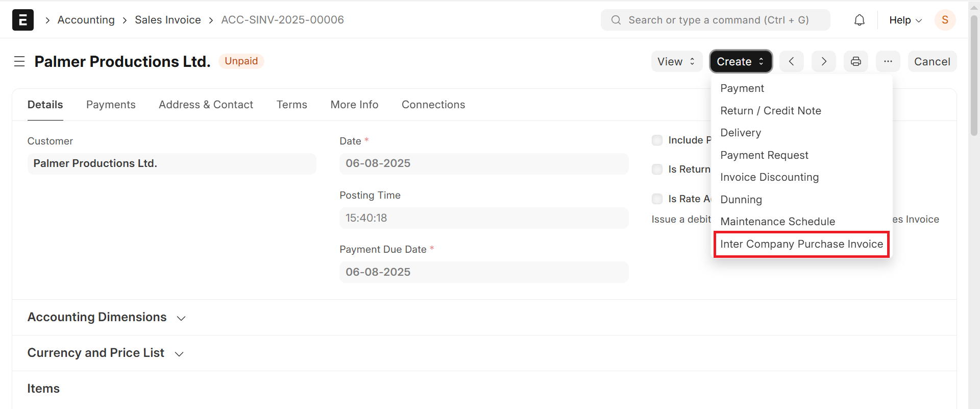This screenshot has width=980, height=409.
Task: Select Inter Company Purchase Invoice option
Action: click(x=801, y=244)
